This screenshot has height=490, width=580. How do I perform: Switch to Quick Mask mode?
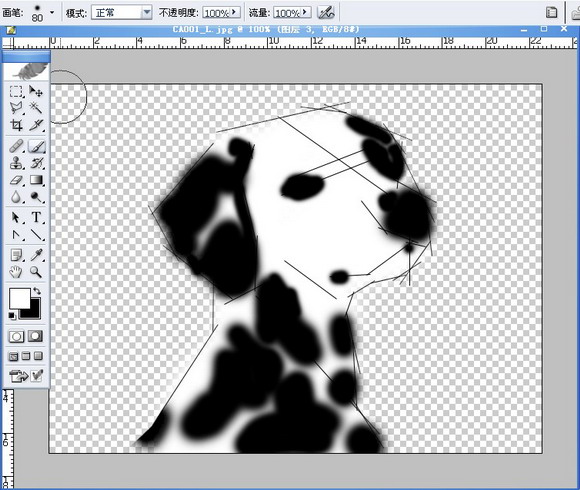tap(36, 336)
